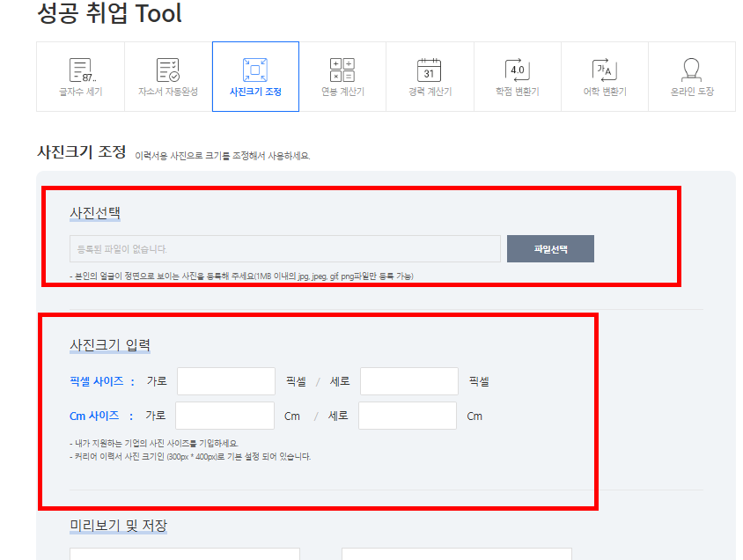The image size is (743, 560).
Task: Open the 연봉 계산기 salary calculator
Action: 342,77
